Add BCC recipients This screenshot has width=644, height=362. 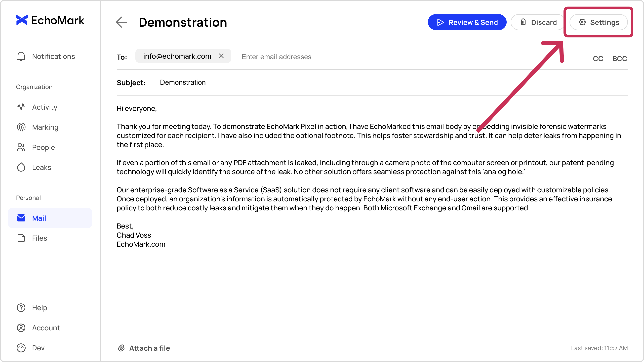[620, 58]
